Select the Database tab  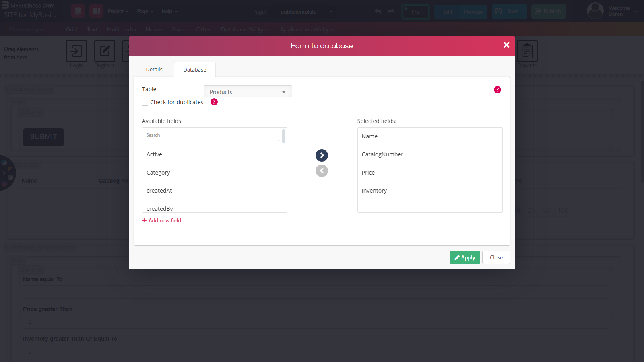click(195, 70)
